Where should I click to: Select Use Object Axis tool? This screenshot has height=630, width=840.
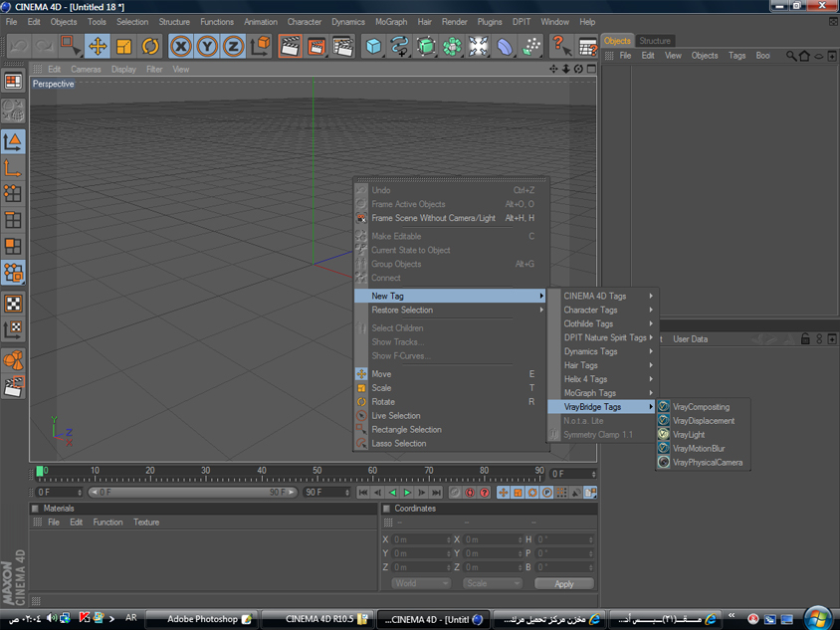point(13,167)
